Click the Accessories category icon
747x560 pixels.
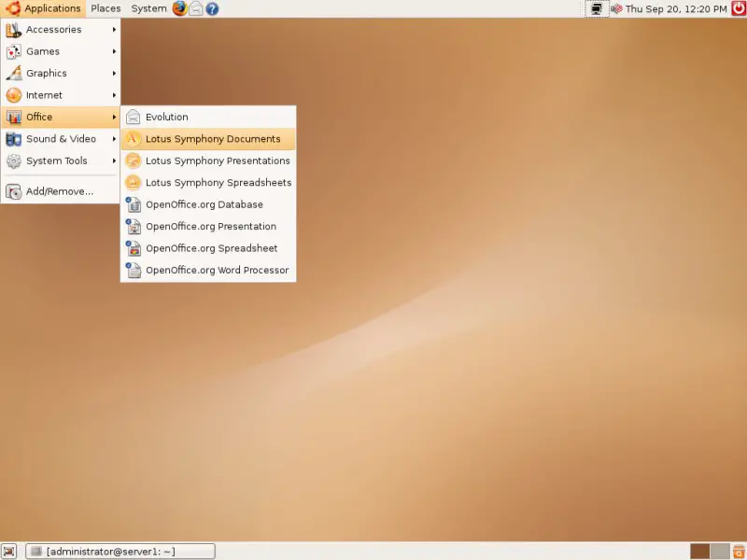[14, 30]
